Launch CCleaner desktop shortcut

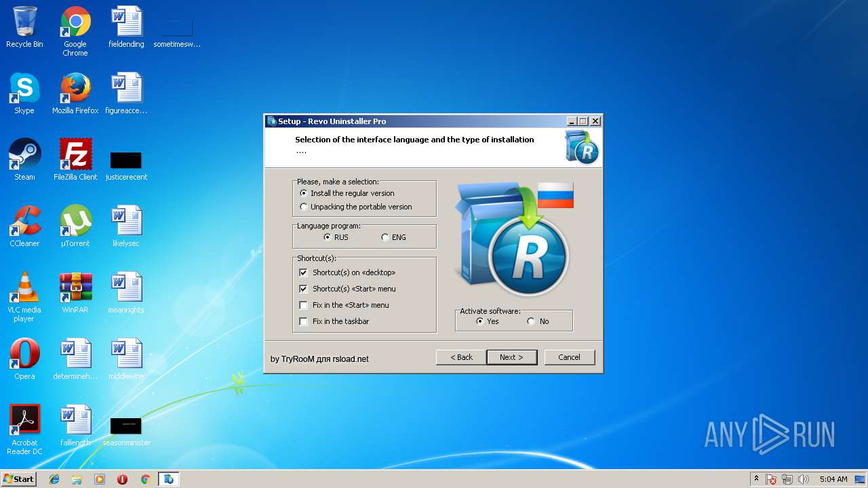point(24,226)
